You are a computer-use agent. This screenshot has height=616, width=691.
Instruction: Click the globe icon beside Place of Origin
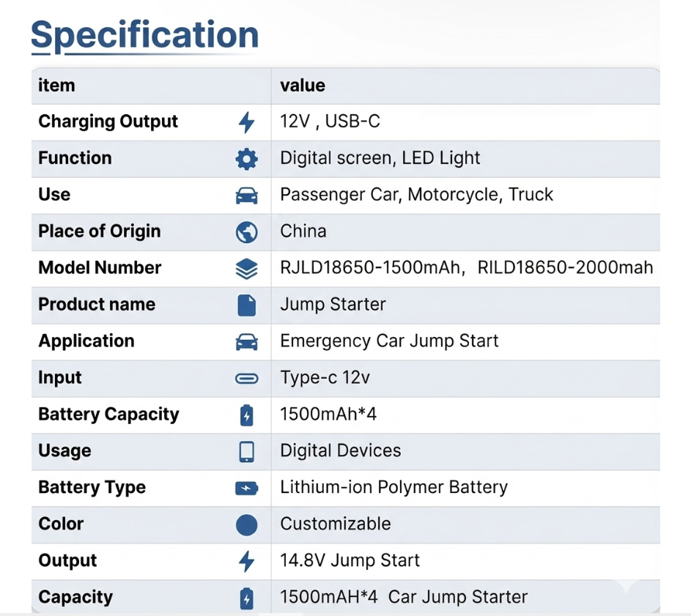pyautogui.click(x=247, y=232)
